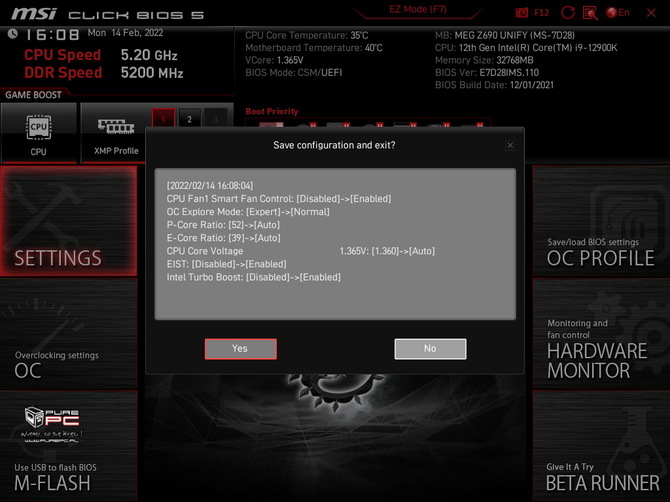Image resolution: width=670 pixels, height=502 pixels.
Task: Click the clock icon beside the time
Action: point(12,33)
